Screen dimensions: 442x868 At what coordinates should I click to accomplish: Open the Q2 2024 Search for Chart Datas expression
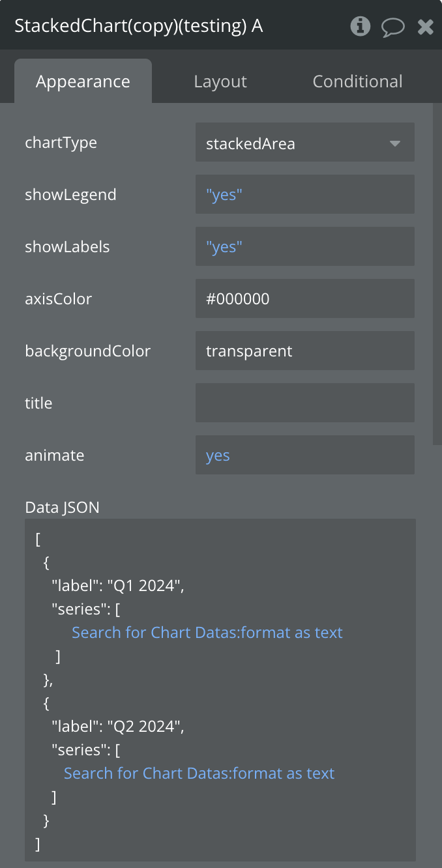point(199,773)
